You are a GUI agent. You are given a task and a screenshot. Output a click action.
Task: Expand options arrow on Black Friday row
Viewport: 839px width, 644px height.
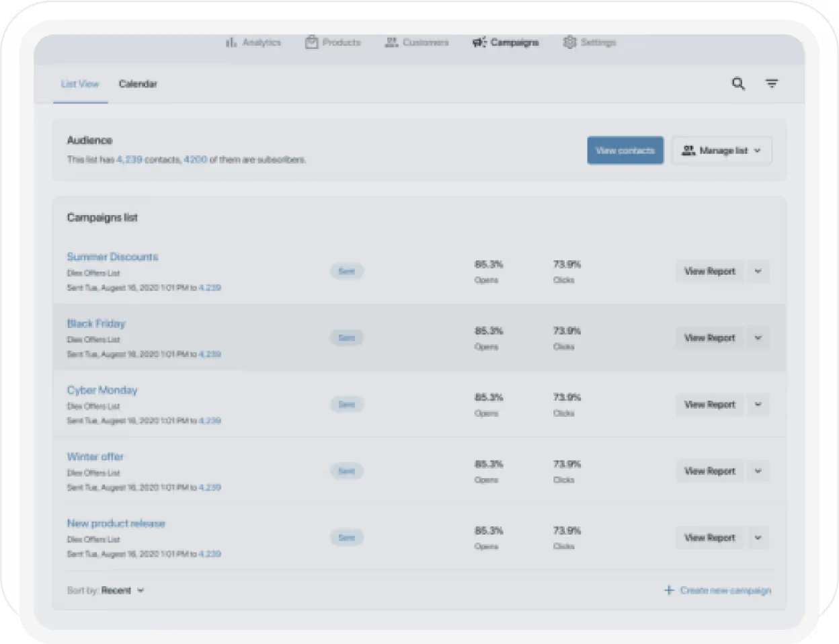pyautogui.click(x=758, y=337)
